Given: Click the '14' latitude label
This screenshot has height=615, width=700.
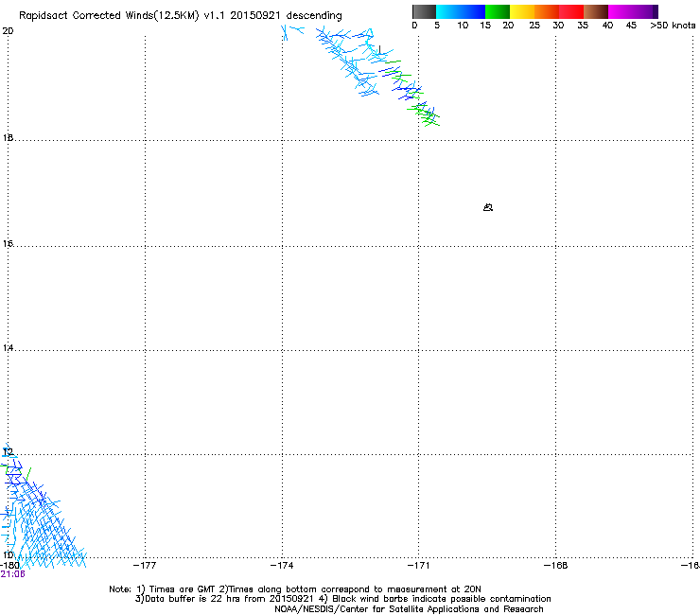Looking at the screenshot, I should click(8, 348).
